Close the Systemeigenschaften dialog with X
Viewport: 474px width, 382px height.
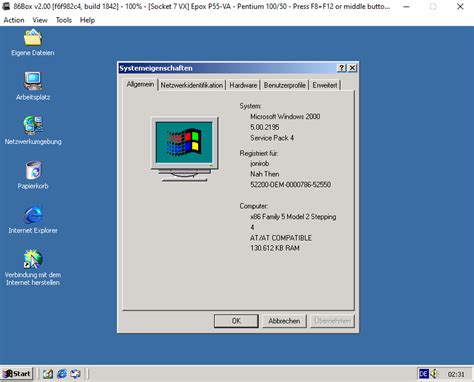[x=352, y=68]
